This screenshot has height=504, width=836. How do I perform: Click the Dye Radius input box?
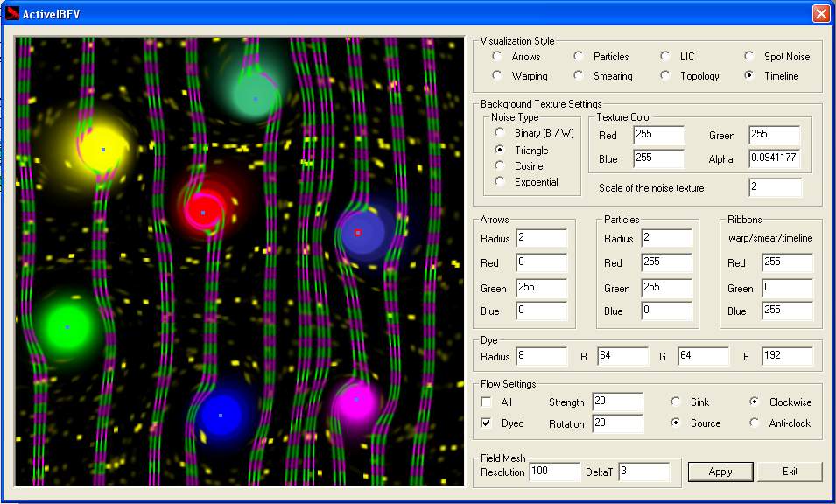coord(541,357)
